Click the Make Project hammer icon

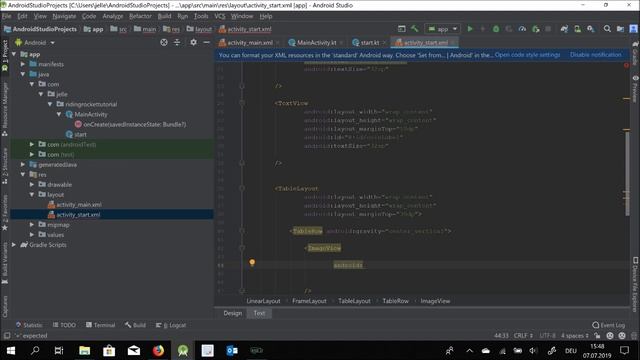point(415,29)
